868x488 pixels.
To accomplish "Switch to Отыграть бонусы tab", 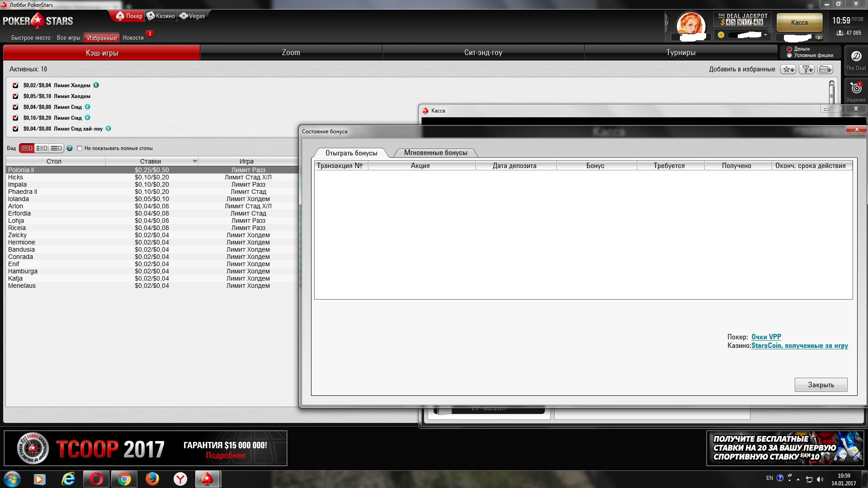I will pos(351,153).
